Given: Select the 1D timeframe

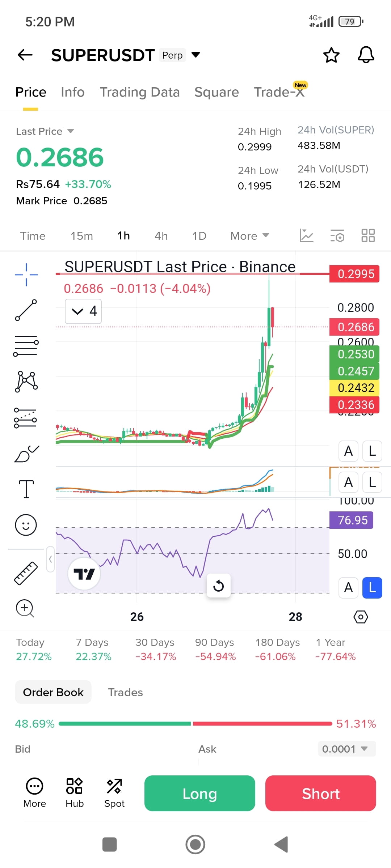Looking at the screenshot, I should 199,236.
